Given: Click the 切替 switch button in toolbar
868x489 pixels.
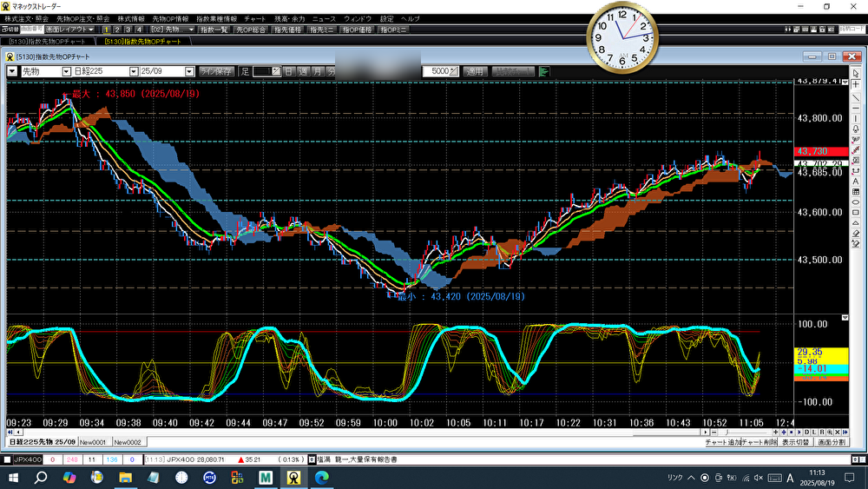Looking at the screenshot, I should click(x=10, y=30).
